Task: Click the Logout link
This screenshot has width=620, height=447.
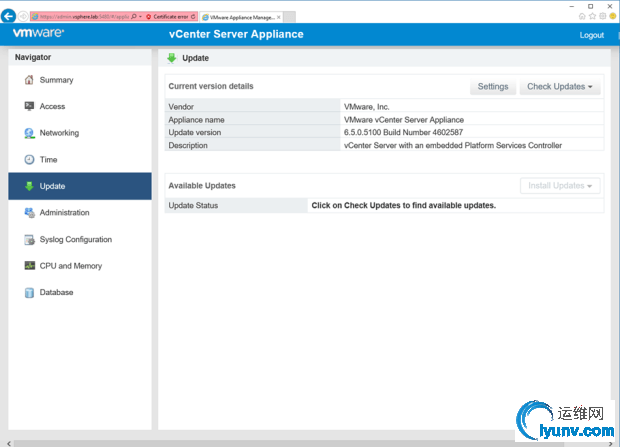Action: (592, 35)
